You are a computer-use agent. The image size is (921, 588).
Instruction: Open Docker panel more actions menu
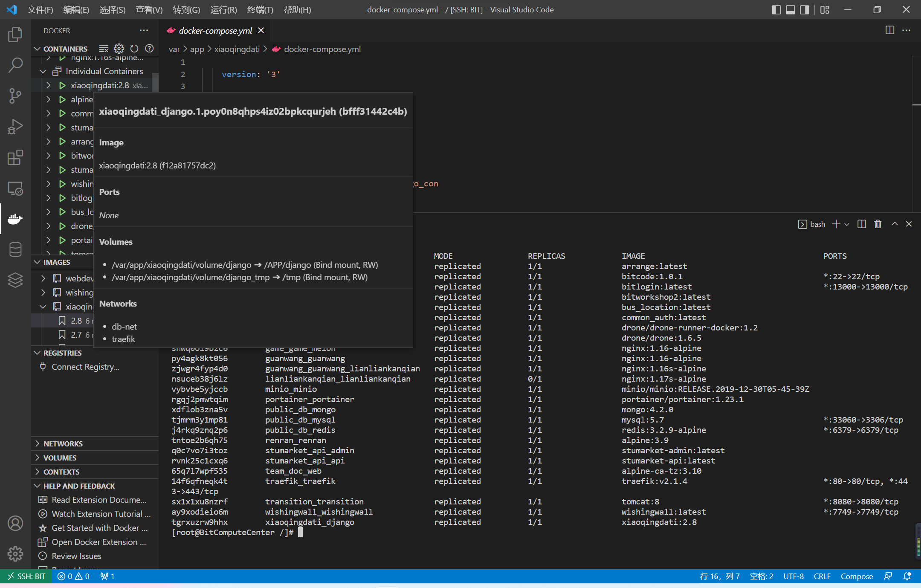(144, 30)
